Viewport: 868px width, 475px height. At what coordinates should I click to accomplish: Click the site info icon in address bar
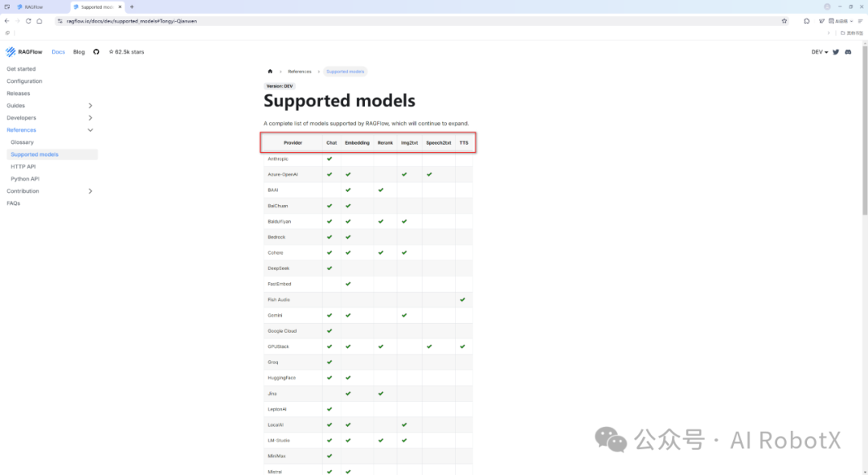[59, 21]
